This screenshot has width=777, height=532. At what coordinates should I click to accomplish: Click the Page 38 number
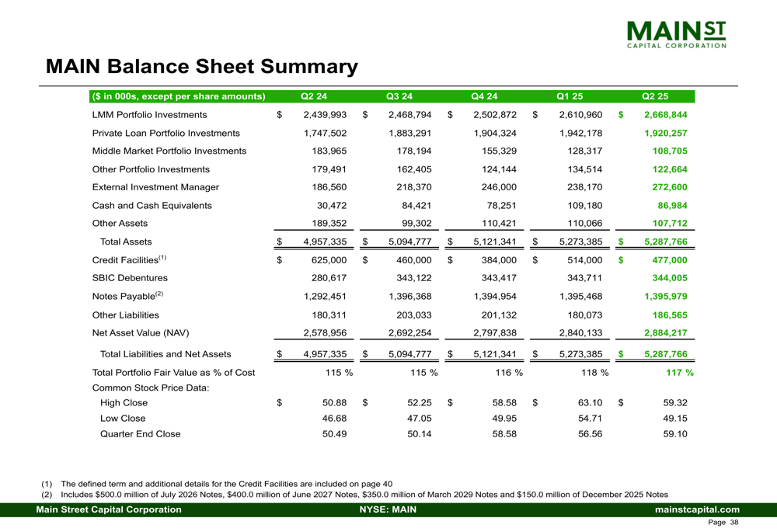point(723,522)
